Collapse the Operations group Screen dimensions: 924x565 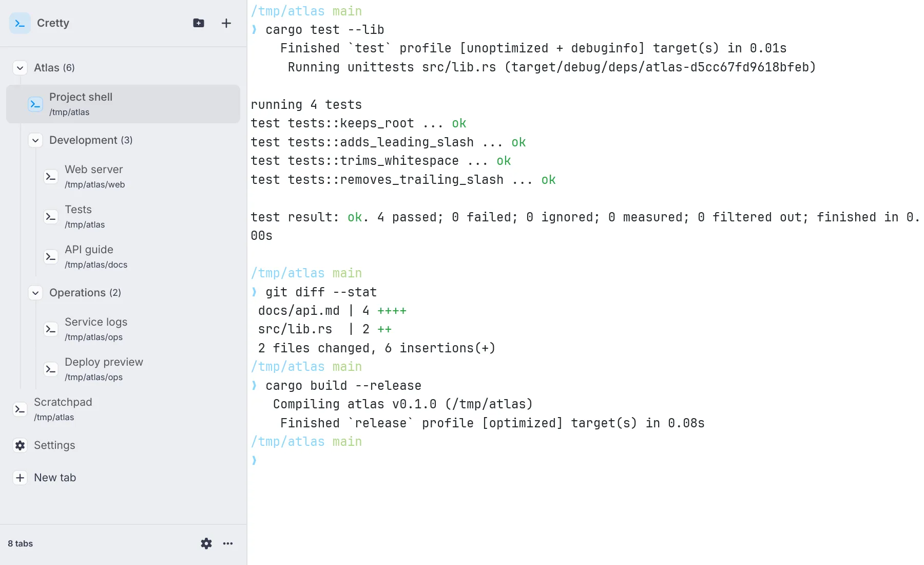coord(35,293)
